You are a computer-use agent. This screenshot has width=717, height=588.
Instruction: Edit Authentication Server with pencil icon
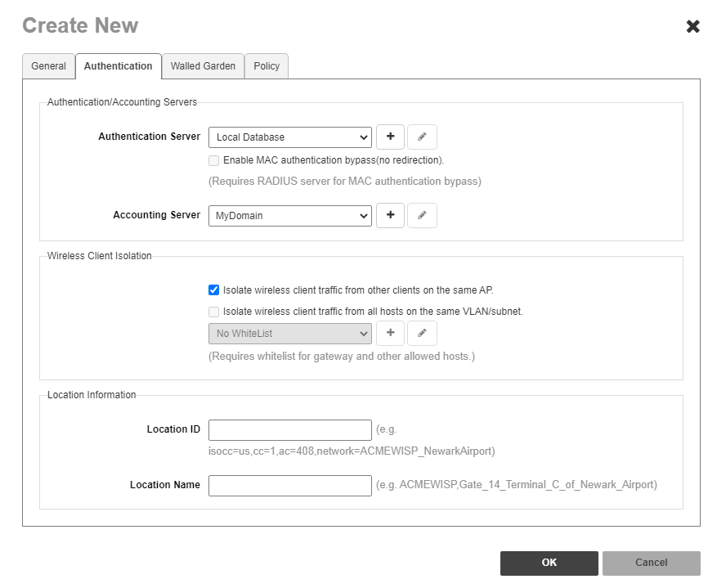coord(422,137)
